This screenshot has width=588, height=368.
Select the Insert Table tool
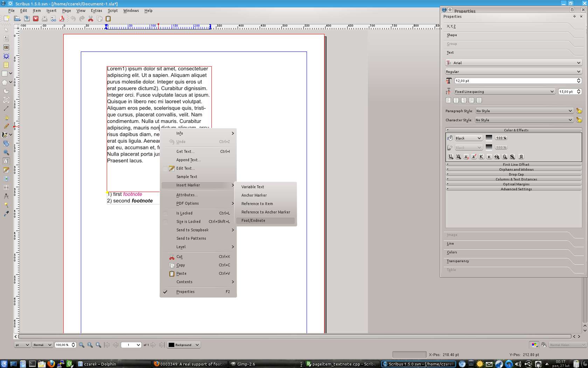coord(6,65)
